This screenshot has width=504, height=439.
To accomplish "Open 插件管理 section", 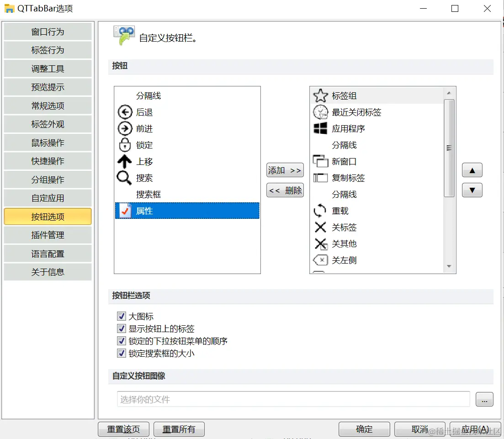I will pos(48,235).
